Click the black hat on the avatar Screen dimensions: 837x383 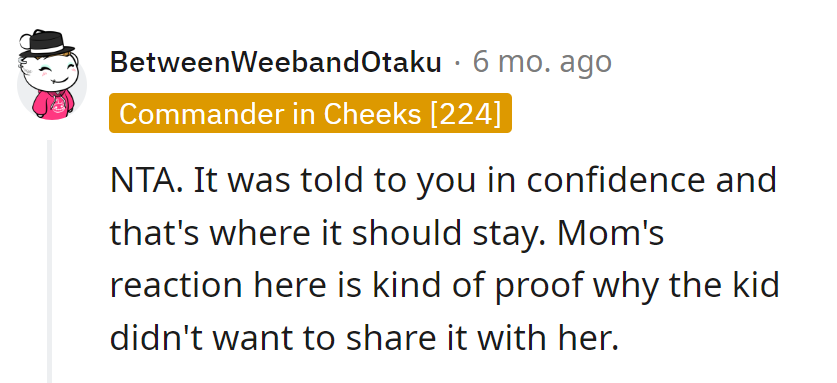tap(47, 43)
